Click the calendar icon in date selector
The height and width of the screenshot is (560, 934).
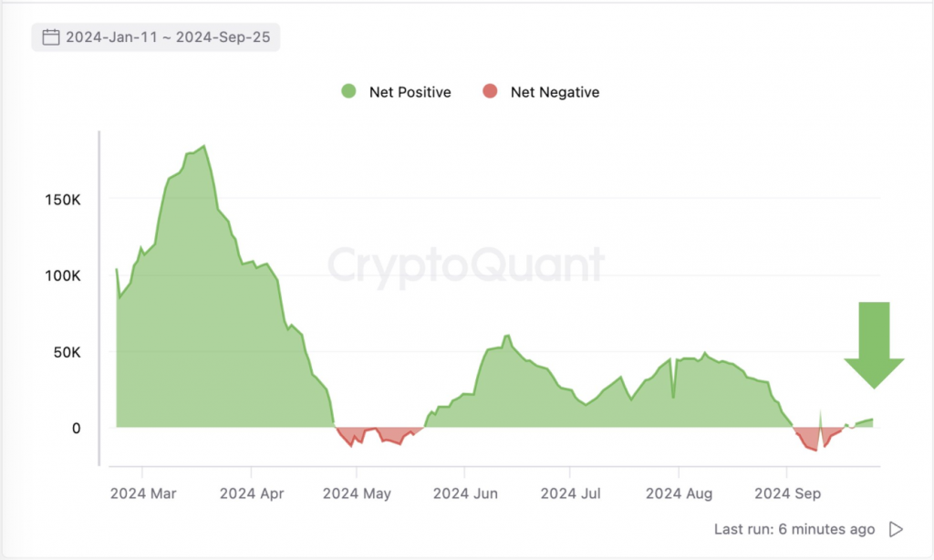pos(51,37)
